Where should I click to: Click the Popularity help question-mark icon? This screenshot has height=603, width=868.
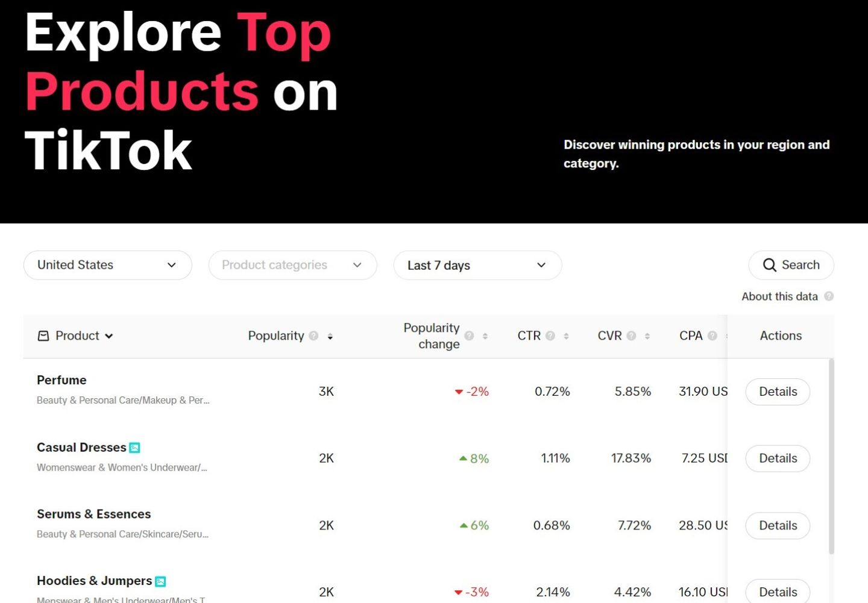(313, 336)
